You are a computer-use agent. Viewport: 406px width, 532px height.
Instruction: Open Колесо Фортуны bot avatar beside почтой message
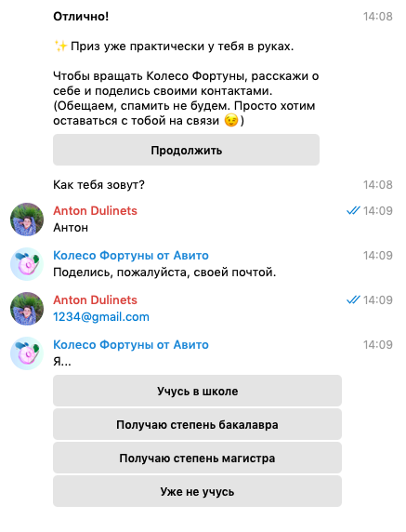(x=27, y=264)
